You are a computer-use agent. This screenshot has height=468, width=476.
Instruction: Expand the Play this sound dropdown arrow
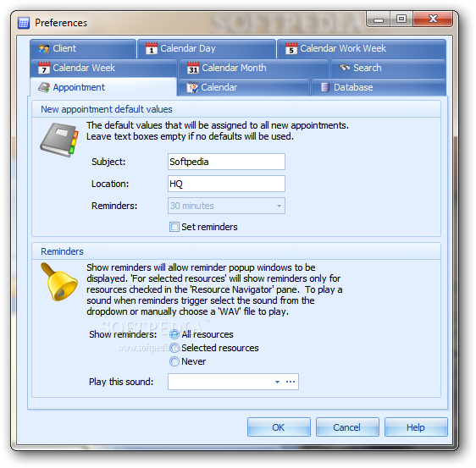coord(277,382)
